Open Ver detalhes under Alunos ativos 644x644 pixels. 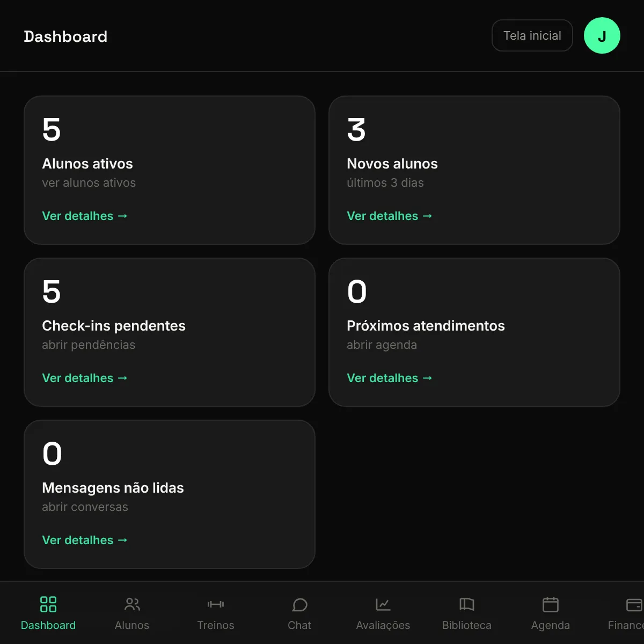85,216
